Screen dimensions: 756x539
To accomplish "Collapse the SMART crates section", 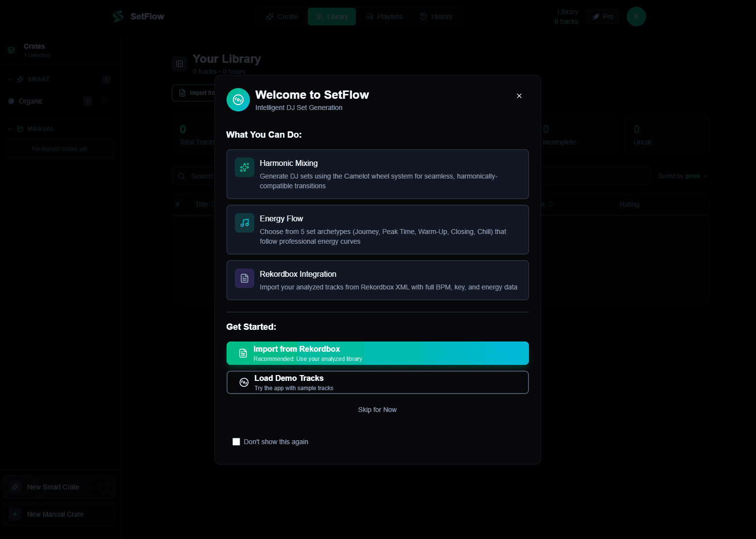I will click(9, 79).
